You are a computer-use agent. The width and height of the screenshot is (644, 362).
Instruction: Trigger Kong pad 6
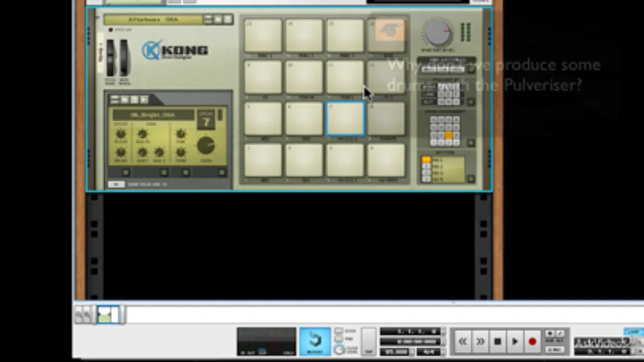[x=304, y=118]
